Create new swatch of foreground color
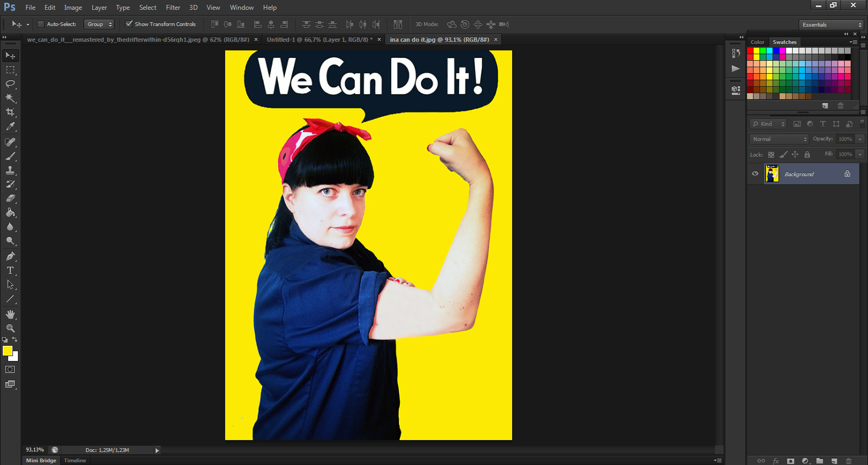Image resolution: width=868 pixels, height=465 pixels. click(825, 106)
